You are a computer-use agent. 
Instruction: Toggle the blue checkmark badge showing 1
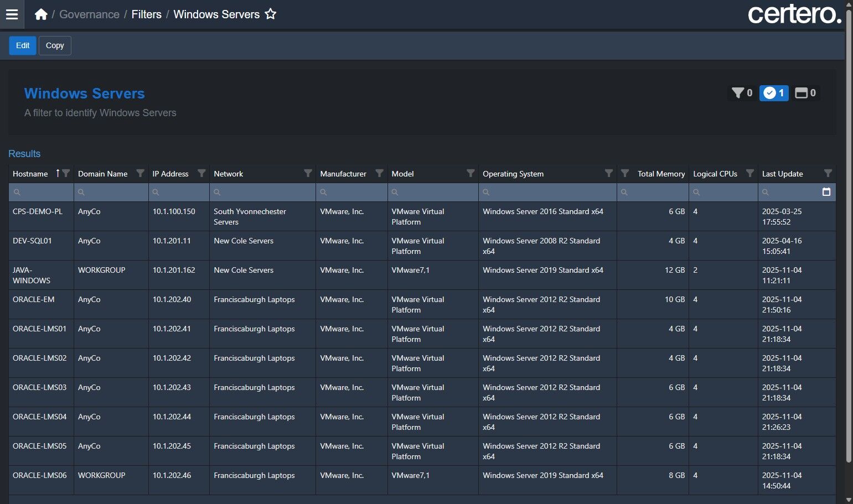[x=773, y=93]
